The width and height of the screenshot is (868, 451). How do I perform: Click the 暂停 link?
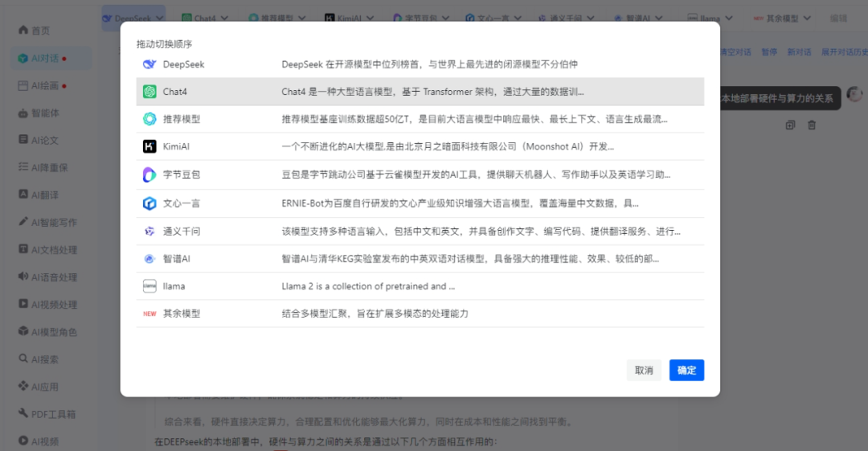[x=769, y=52]
